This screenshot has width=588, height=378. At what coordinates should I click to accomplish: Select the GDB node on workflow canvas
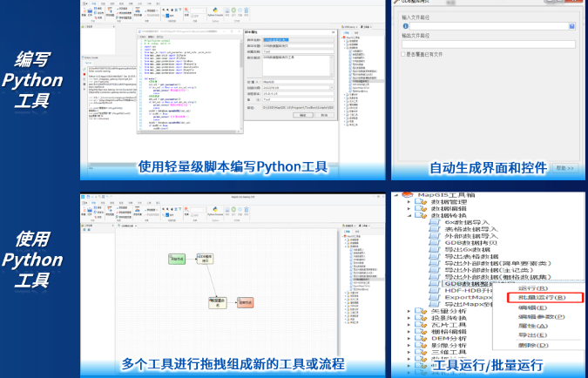coord(205,259)
